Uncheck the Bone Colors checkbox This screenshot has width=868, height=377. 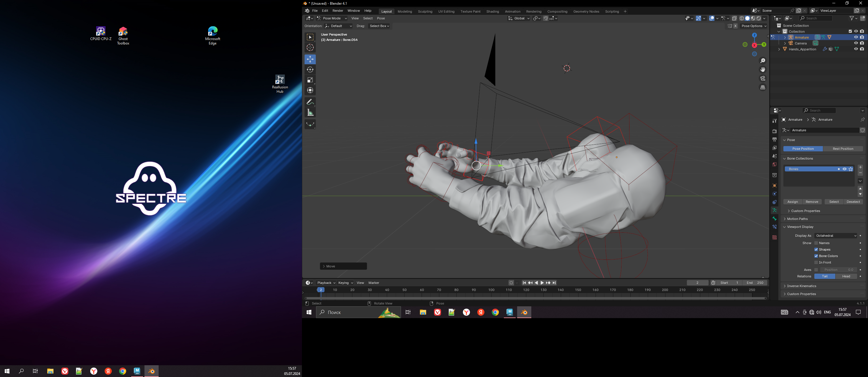point(816,256)
